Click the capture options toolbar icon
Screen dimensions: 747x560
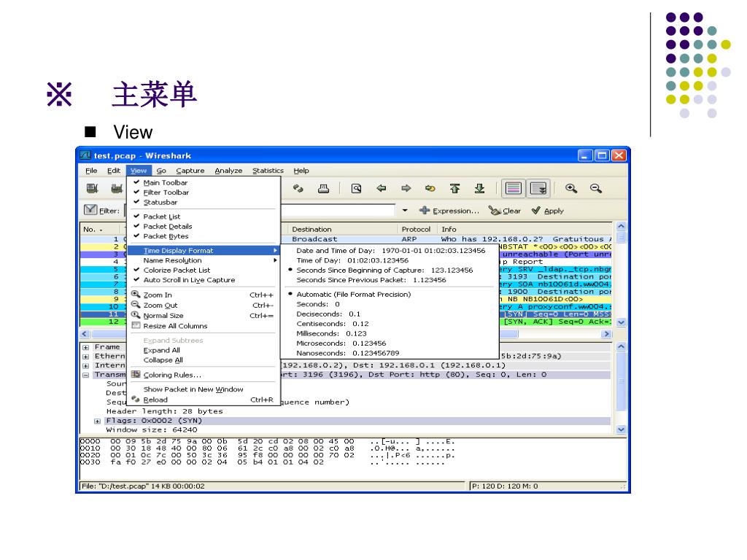coord(117,189)
